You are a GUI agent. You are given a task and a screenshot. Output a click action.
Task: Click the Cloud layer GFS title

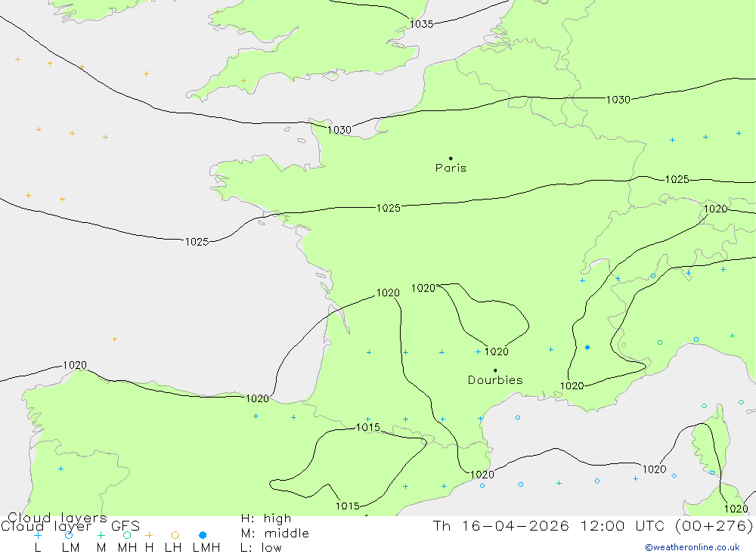tap(70, 526)
